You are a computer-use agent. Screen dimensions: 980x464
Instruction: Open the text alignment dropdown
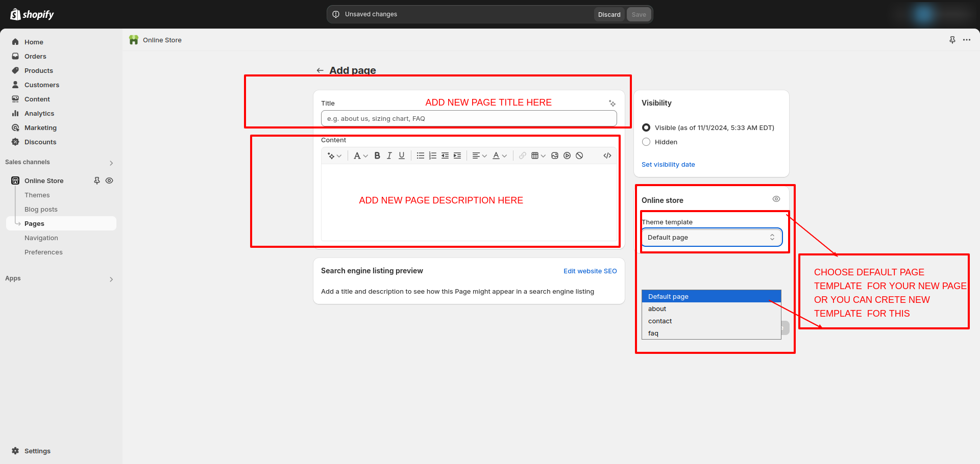[479, 156]
